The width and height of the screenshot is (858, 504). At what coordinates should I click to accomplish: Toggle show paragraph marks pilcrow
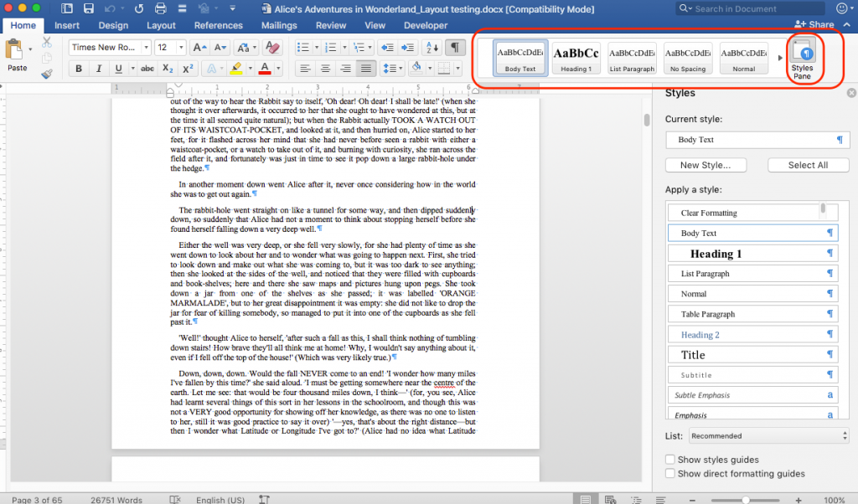[x=455, y=48]
